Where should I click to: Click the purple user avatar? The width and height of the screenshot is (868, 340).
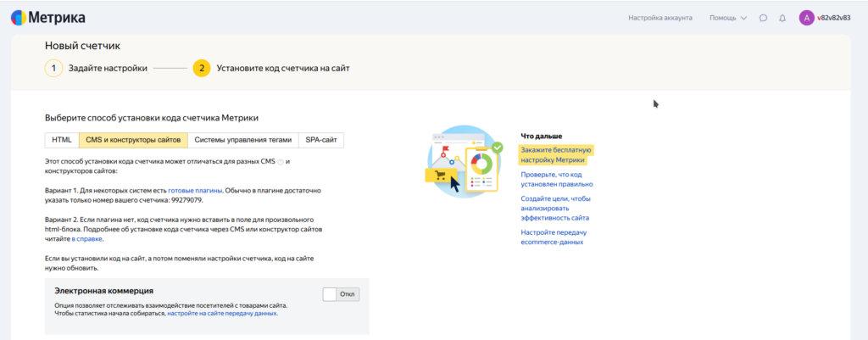coord(806,18)
